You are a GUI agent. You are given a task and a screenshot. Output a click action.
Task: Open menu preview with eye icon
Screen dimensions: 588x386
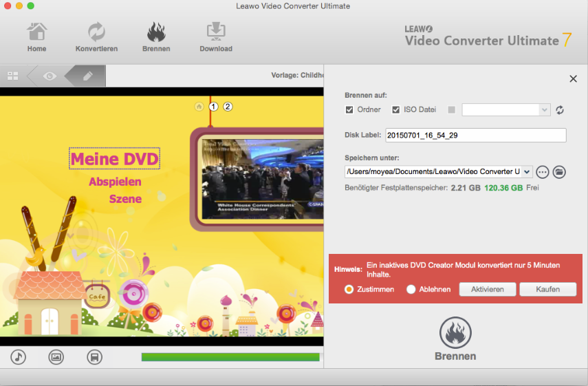50,76
